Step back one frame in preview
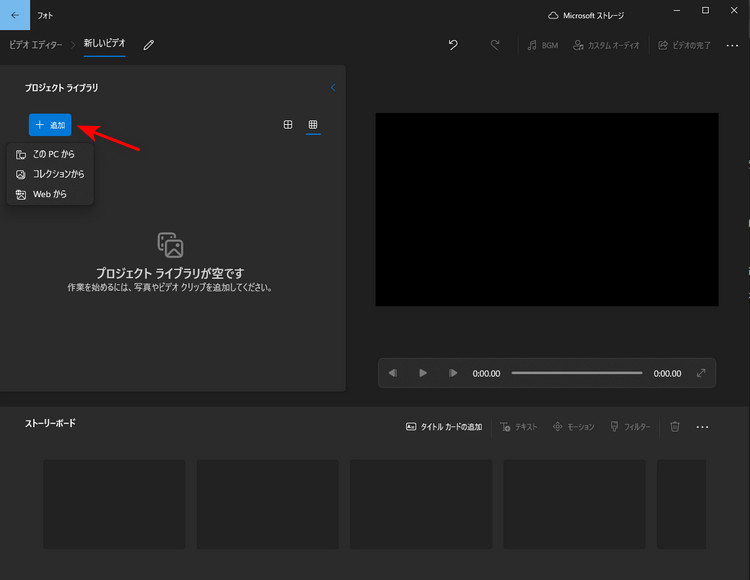The width and height of the screenshot is (750, 580). [x=393, y=373]
